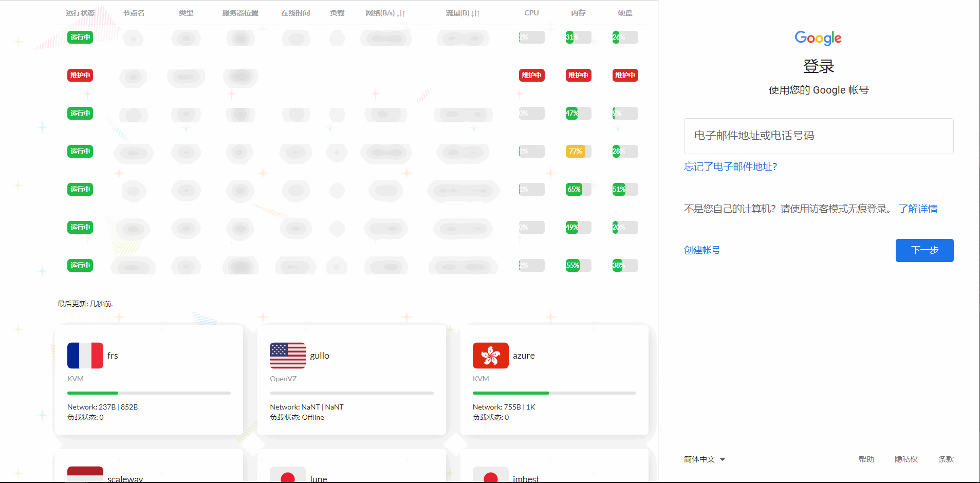980x483 pixels.
Task: Click the red 维护中 status badge in 运行状态 column
Action: (x=80, y=75)
